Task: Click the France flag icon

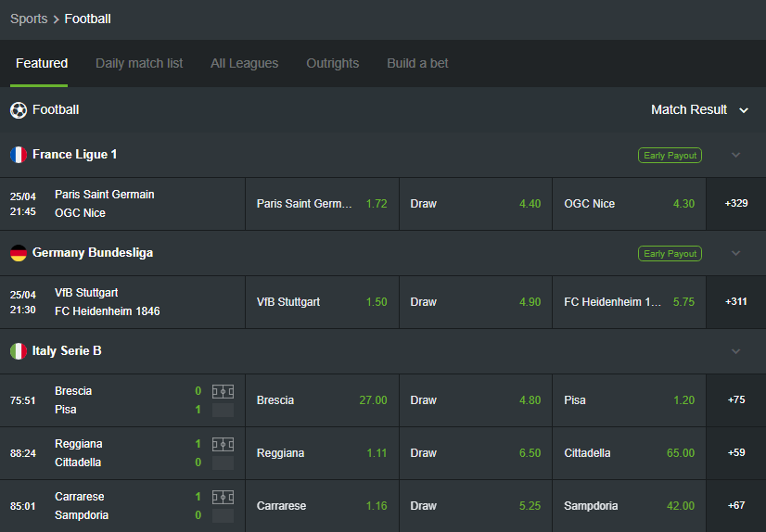Action: [18, 155]
